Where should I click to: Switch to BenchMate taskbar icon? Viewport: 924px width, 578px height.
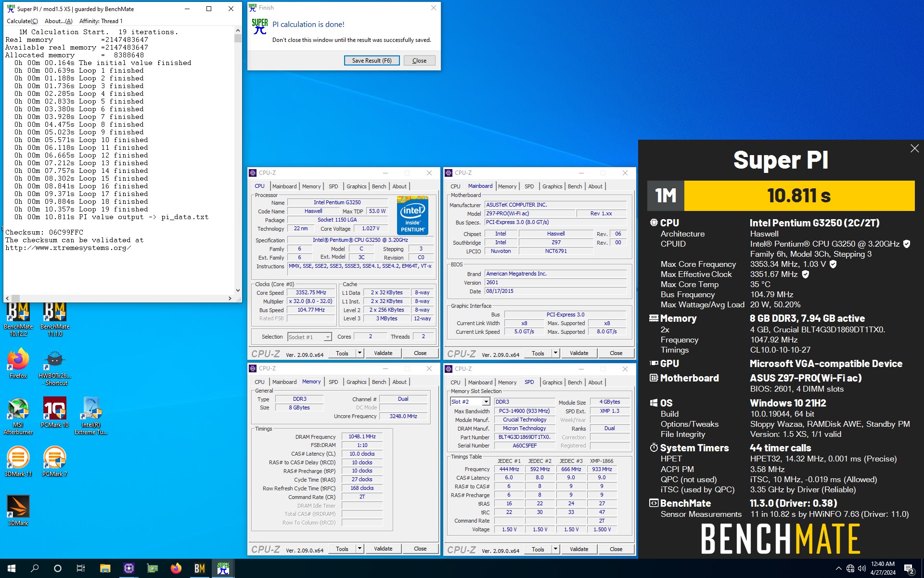(x=200, y=568)
